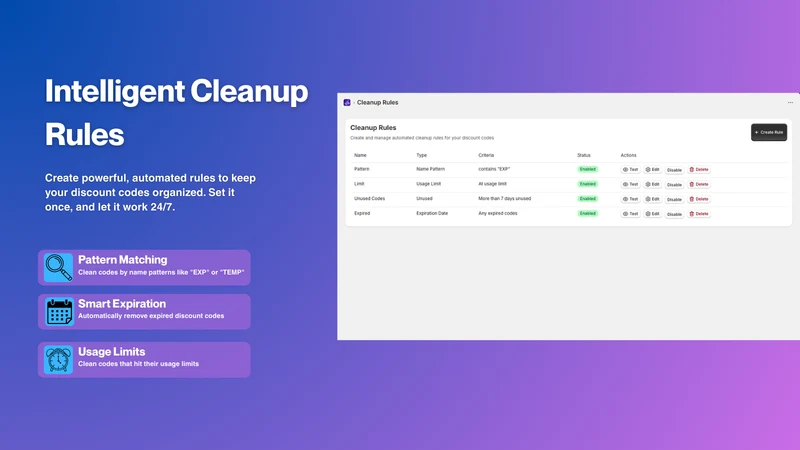This screenshot has width=800, height=450.
Task: Click the Criteria column header
Action: point(486,155)
